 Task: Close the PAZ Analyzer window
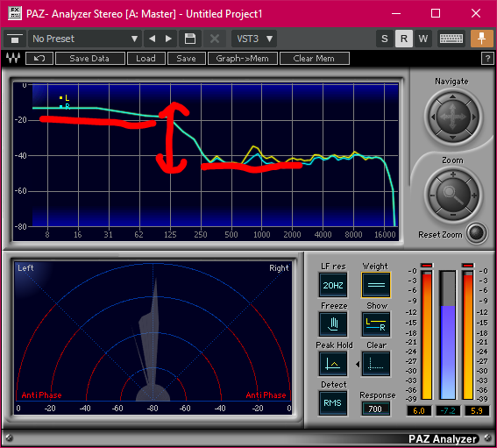coord(476,13)
